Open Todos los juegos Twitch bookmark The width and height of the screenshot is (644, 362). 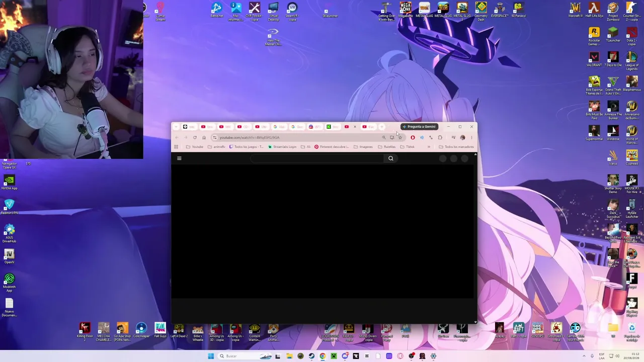[247, 147]
